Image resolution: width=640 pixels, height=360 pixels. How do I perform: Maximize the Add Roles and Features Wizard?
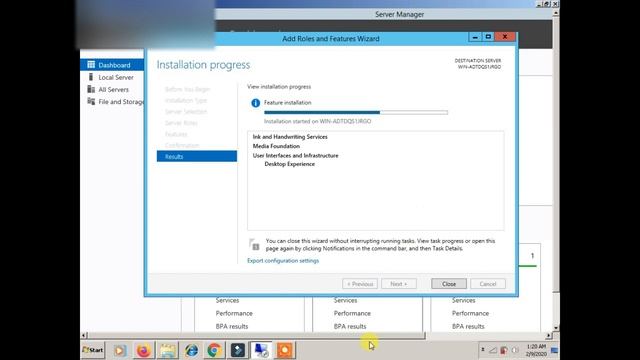[488, 37]
